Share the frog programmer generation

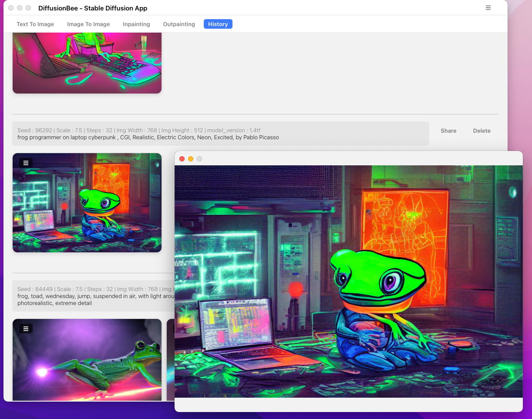(x=448, y=131)
